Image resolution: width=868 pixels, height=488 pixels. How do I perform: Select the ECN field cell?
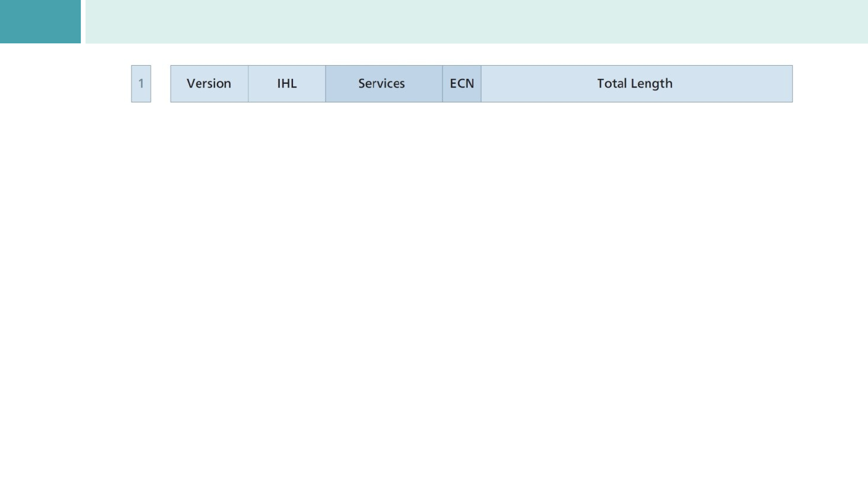tap(462, 84)
